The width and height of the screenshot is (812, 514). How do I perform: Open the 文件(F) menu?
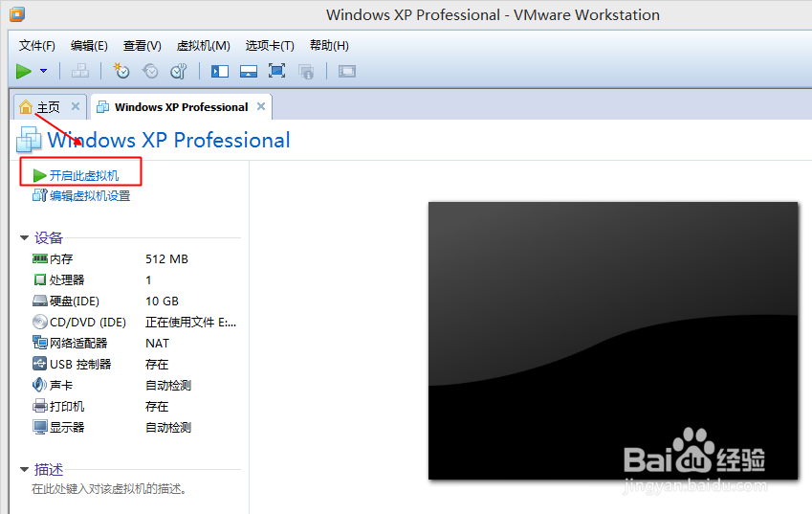pyautogui.click(x=36, y=46)
